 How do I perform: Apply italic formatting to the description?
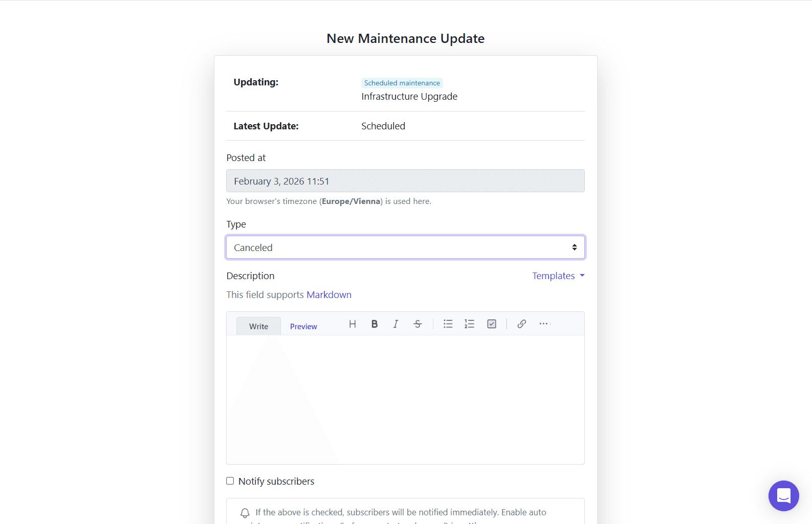[x=396, y=324]
